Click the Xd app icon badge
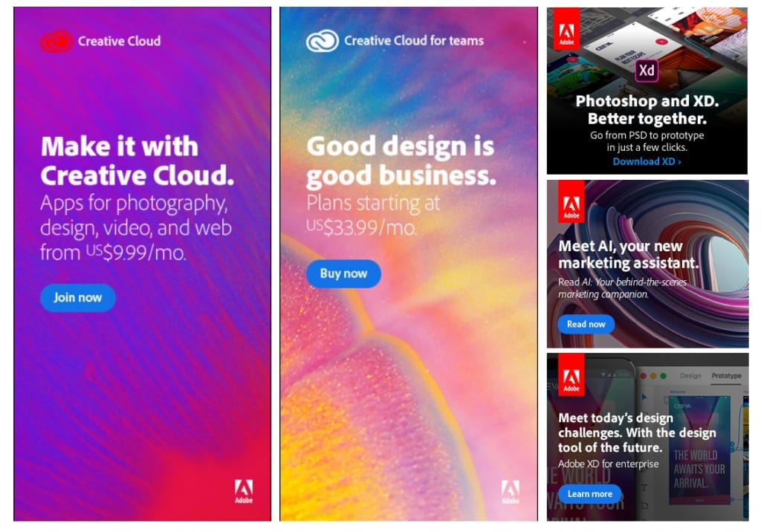The width and height of the screenshot is (761, 532). click(647, 71)
